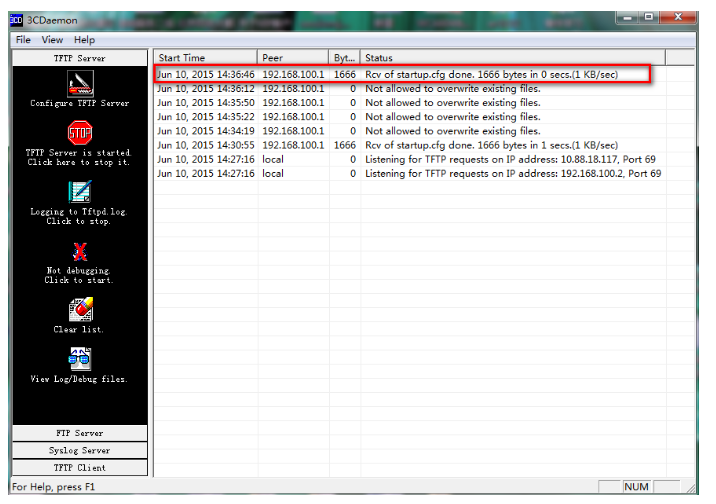
Task: Switch to the TFTP Client panel
Action: click(80, 467)
